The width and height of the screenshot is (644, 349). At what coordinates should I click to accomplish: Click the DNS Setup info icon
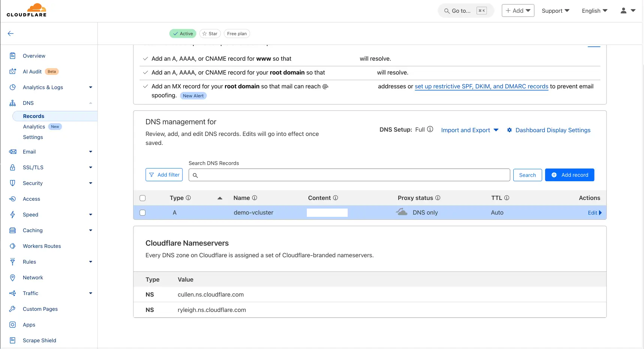point(430,129)
